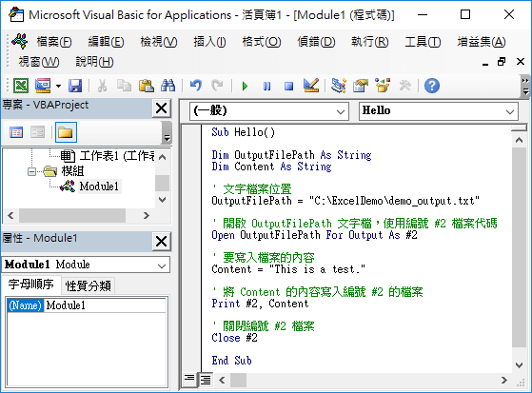This screenshot has height=393, width=532.
Task: Click the code line Print #2, Content
Action: 260,304
